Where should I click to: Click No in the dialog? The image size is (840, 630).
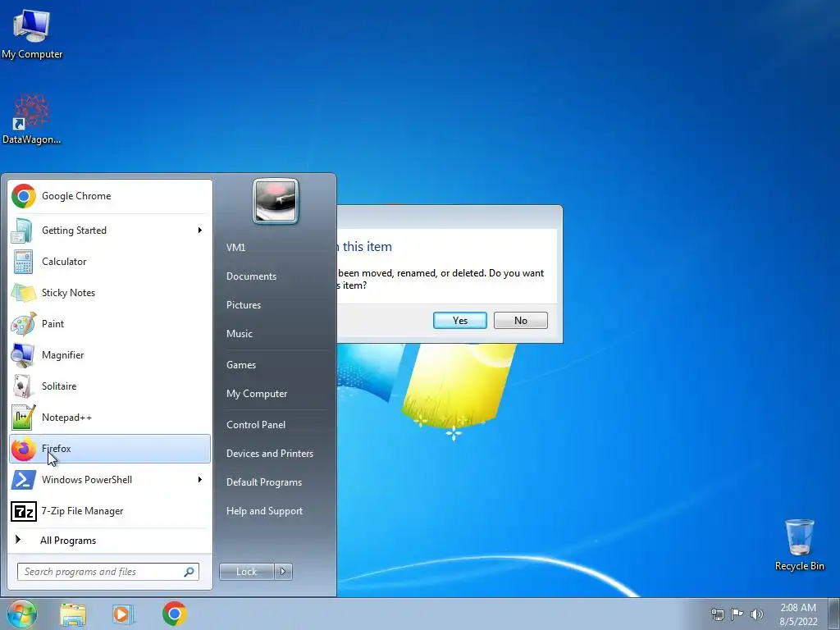click(x=521, y=321)
